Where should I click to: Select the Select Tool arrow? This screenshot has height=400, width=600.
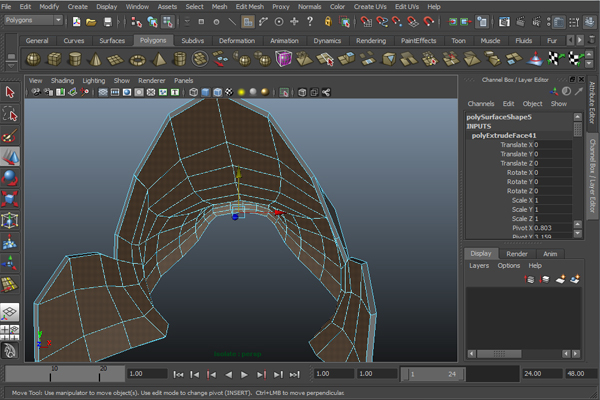(10, 92)
